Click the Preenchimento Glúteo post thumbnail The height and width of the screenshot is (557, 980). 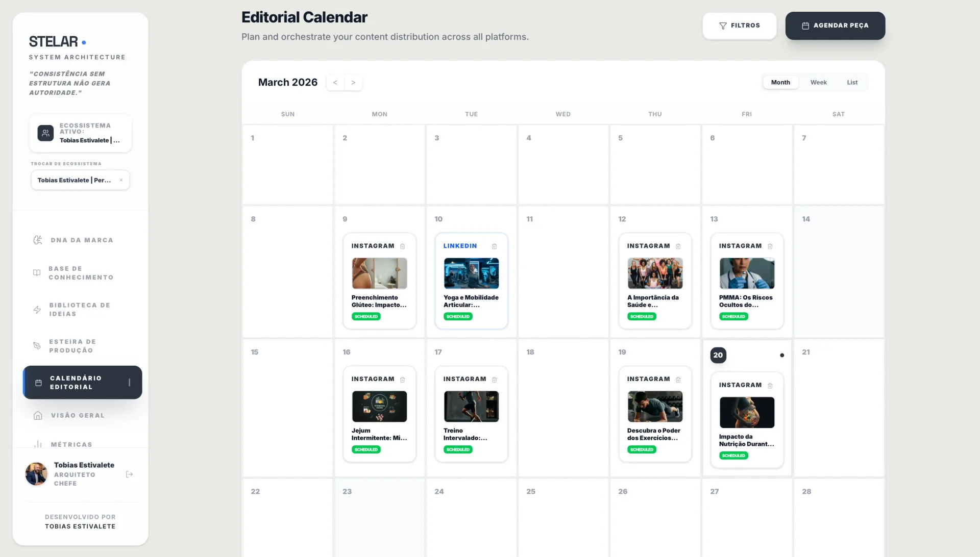point(379,273)
